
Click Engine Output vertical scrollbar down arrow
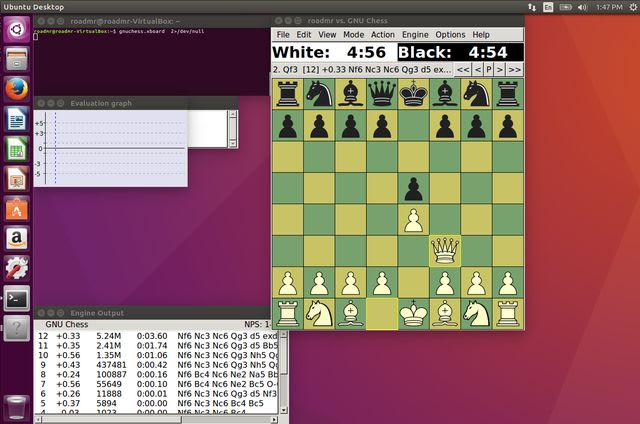(284, 410)
